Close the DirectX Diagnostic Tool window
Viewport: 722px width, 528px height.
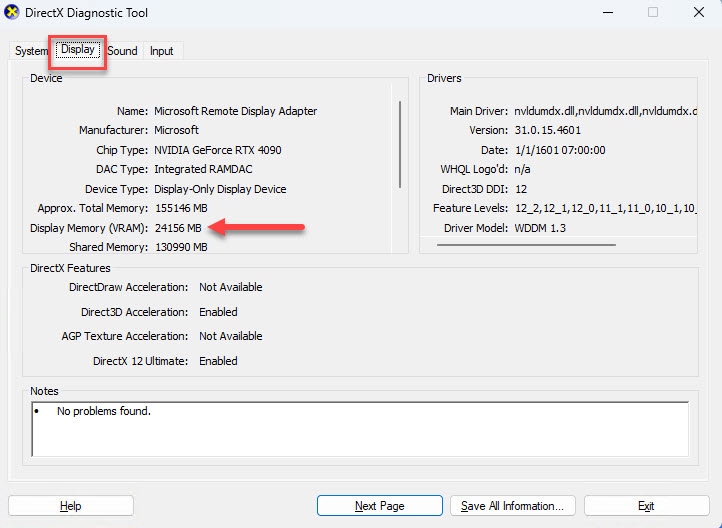697,13
